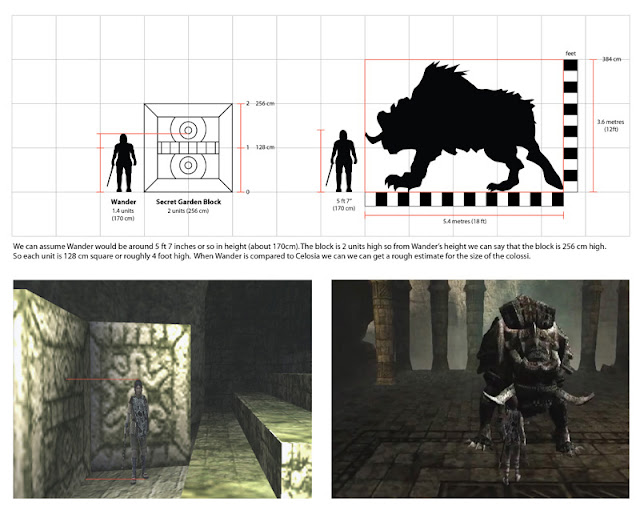Click the Secret Garden Block diagram
The width and height of the screenshot is (640, 514).
pos(188,148)
